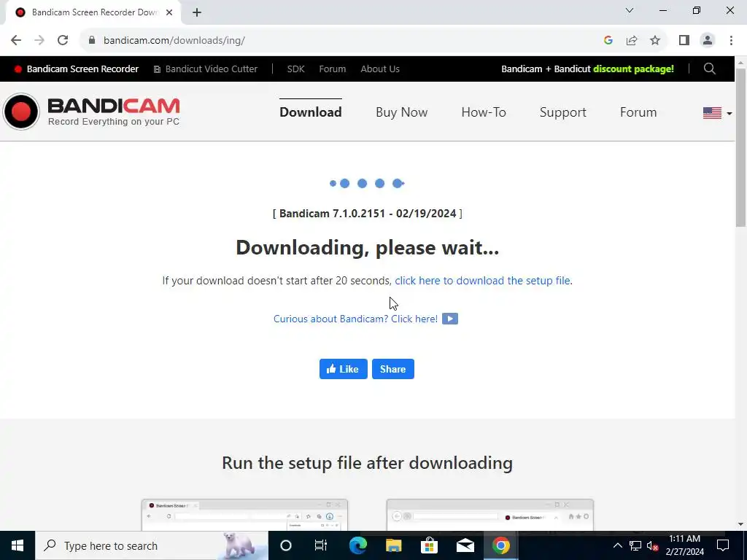Image resolution: width=747 pixels, height=560 pixels.
Task: Open the How-To menu
Action: (484, 112)
